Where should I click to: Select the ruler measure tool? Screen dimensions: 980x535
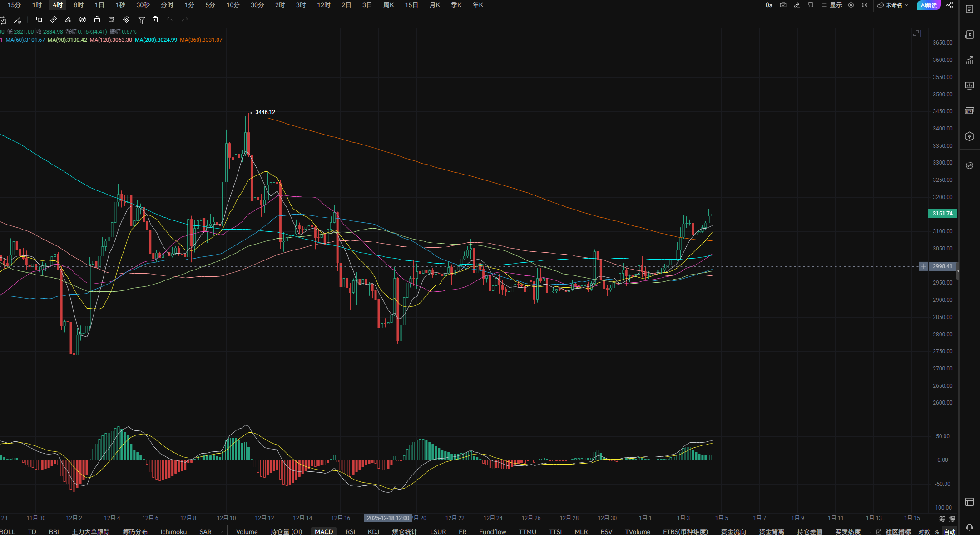coord(54,20)
